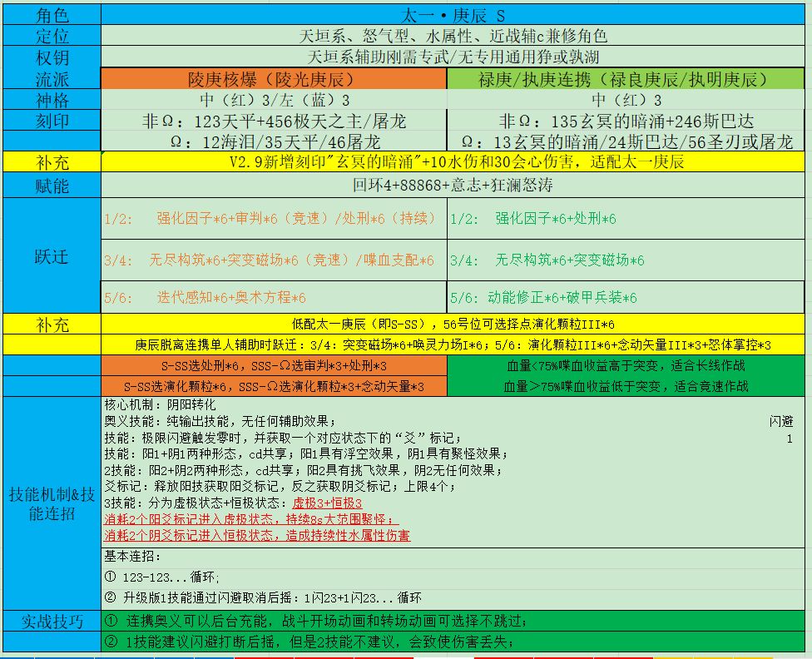Click orange cell 'S-SS选演化颗粒*6'
The image size is (812, 659).
coord(274,386)
